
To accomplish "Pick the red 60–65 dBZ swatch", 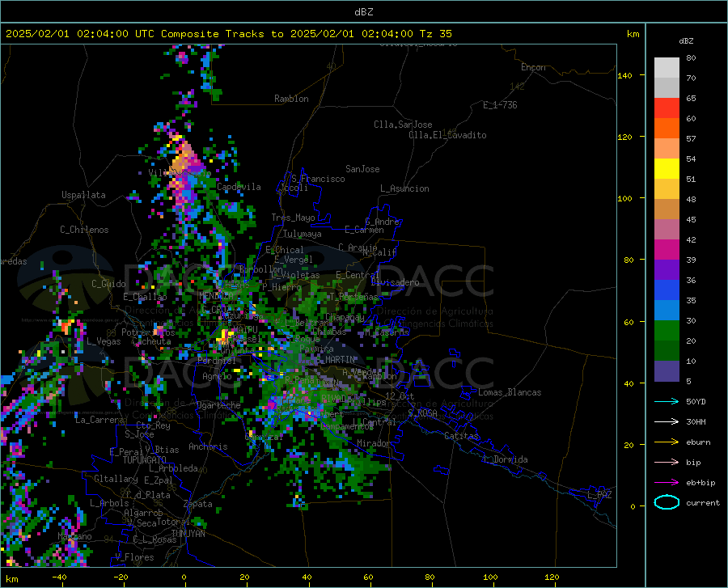I will 667,108.
